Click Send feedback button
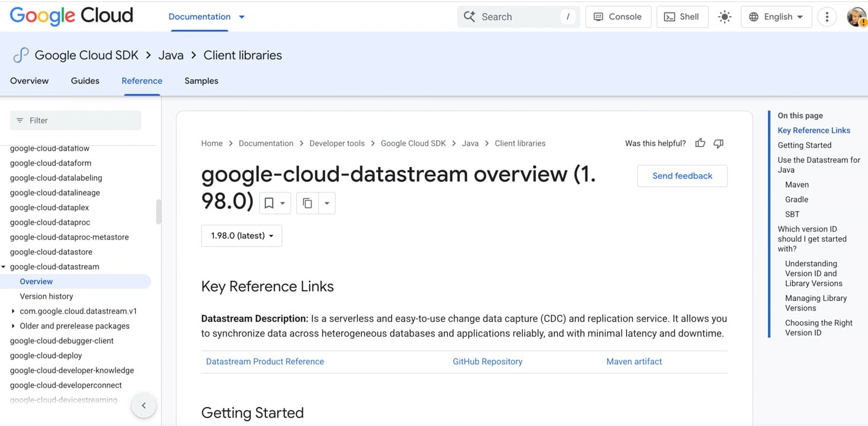This screenshot has width=868, height=426. (x=682, y=176)
